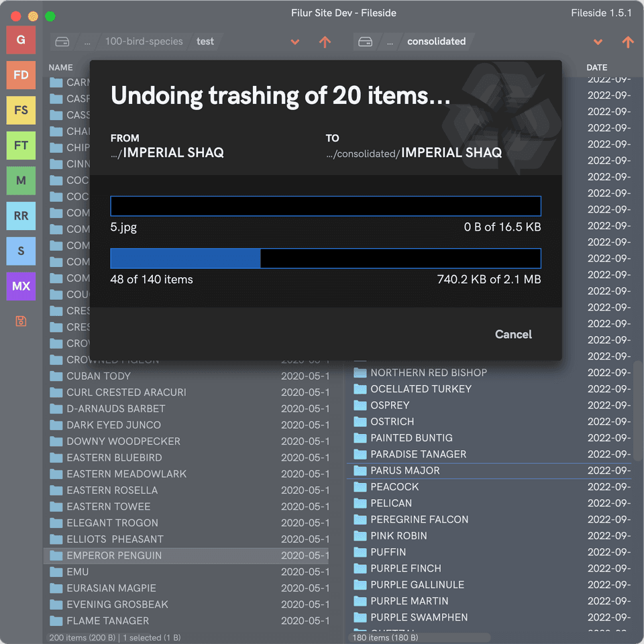Click the '180 items' right status bar
This screenshot has height=644, width=644.
tap(385, 637)
